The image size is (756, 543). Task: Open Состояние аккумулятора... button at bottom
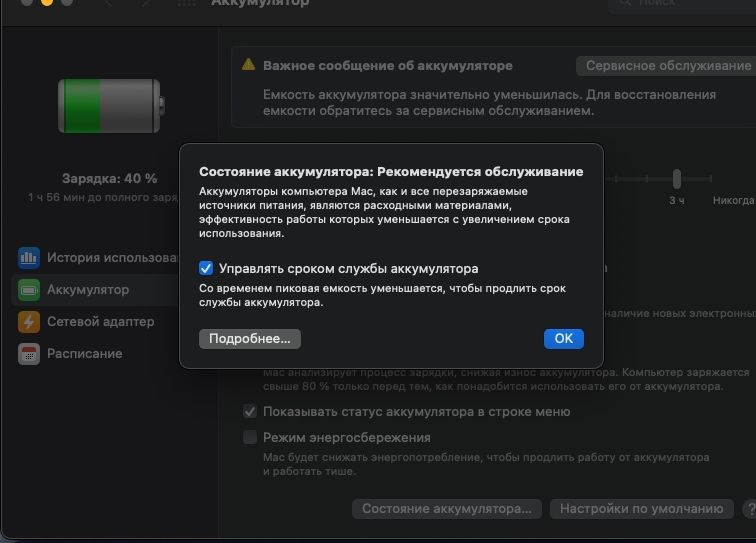(446, 509)
